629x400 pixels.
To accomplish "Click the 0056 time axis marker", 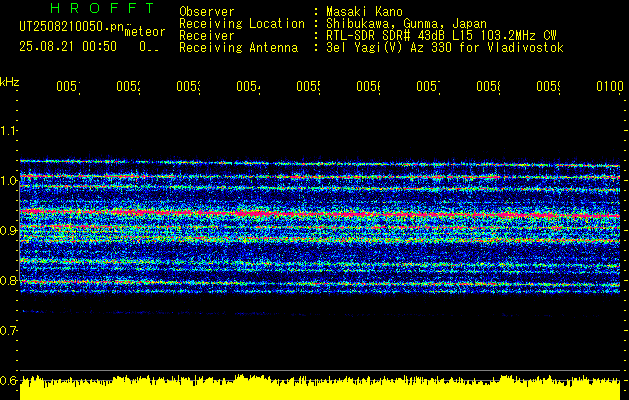I will tap(368, 87).
